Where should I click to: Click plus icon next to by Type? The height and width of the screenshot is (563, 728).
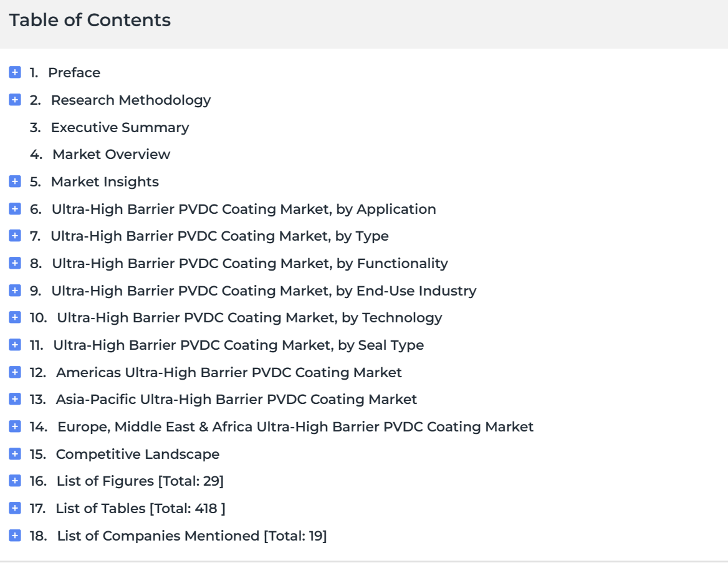[15, 236]
